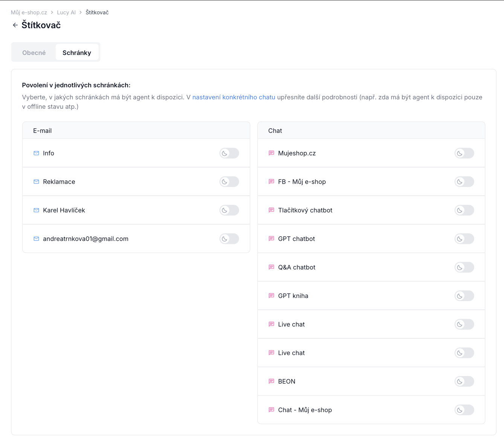This screenshot has height=443, width=504.
Task: Go to Lucy AI breadcrumb
Action: [x=66, y=12]
